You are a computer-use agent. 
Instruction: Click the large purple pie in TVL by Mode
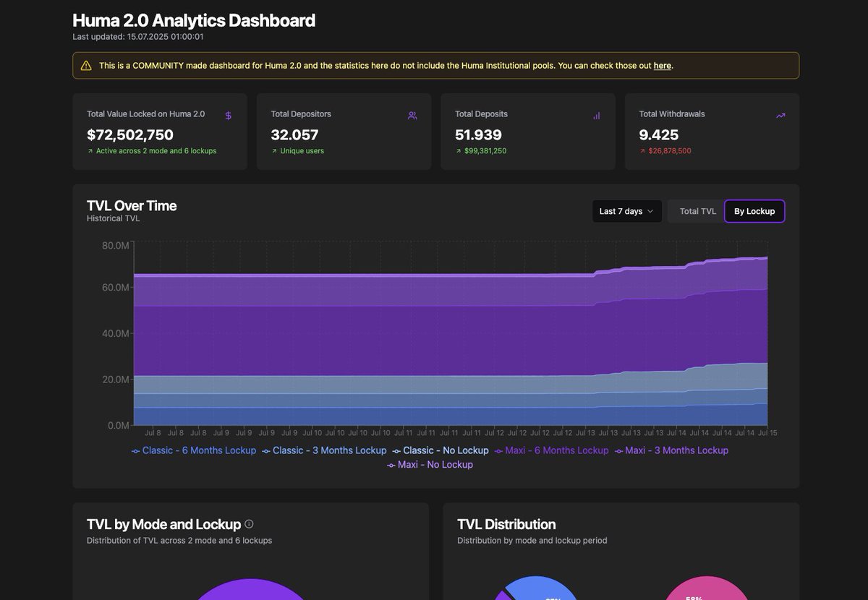[x=250, y=591]
